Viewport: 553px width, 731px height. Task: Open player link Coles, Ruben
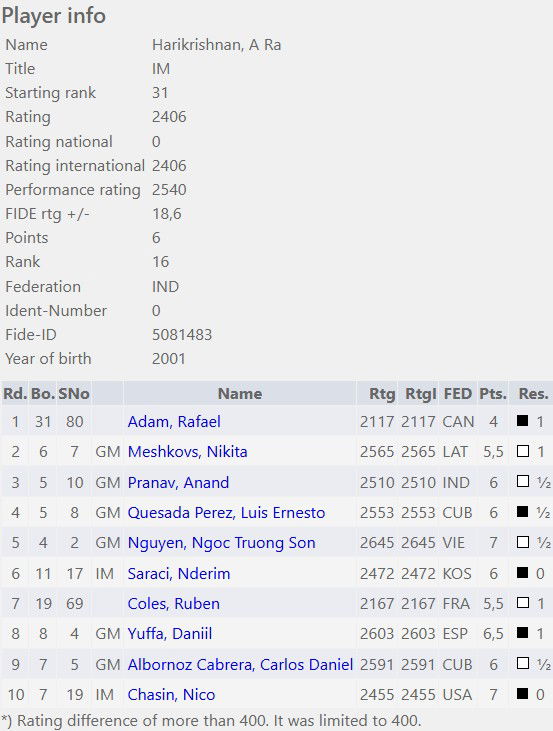[173, 604]
